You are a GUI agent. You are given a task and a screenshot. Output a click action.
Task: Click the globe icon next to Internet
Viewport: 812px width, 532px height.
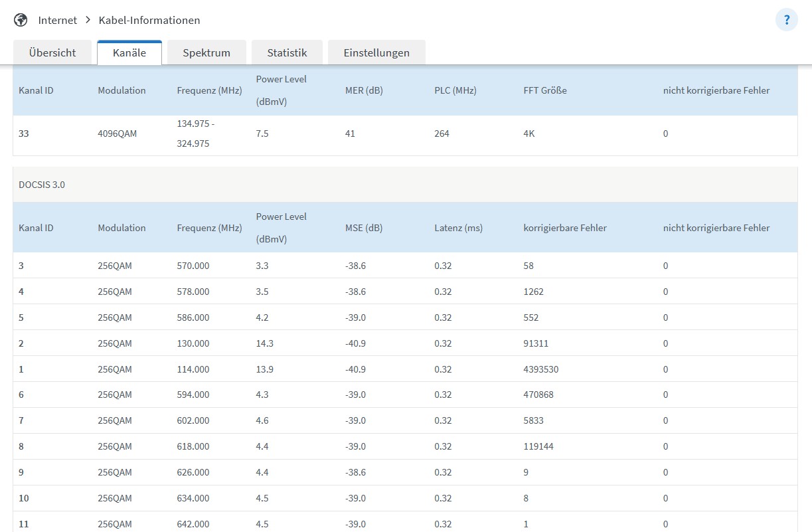21,20
